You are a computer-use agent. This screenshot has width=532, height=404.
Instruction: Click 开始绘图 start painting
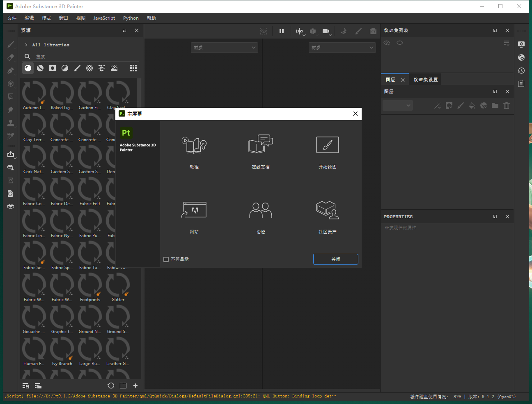point(328,152)
